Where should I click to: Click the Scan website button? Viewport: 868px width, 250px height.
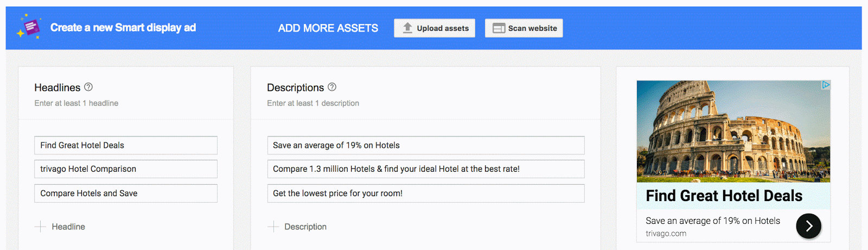[524, 28]
